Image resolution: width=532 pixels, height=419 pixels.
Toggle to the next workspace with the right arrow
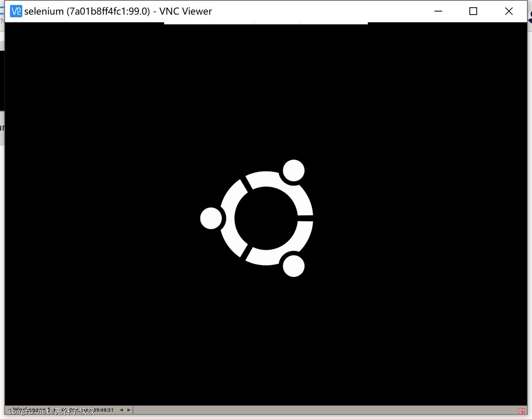click(x=129, y=410)
